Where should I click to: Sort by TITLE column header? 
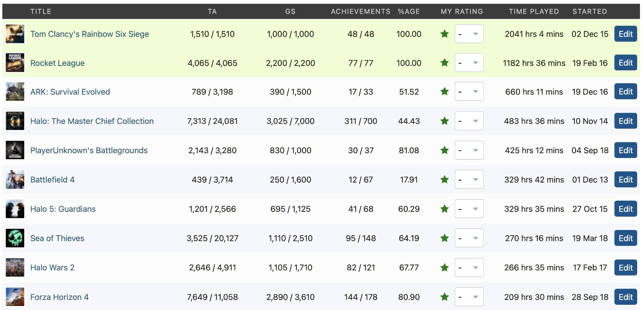(x=41, y=11)
